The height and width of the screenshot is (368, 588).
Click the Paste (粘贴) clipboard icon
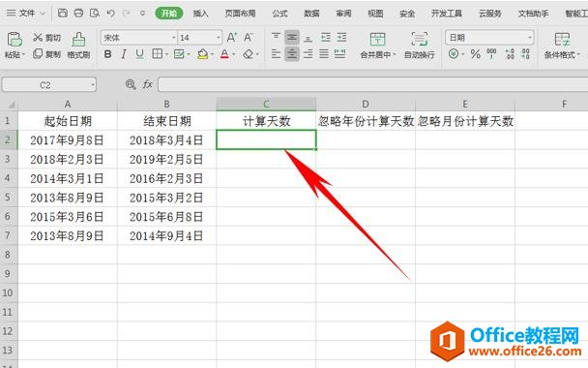point(15,40)
